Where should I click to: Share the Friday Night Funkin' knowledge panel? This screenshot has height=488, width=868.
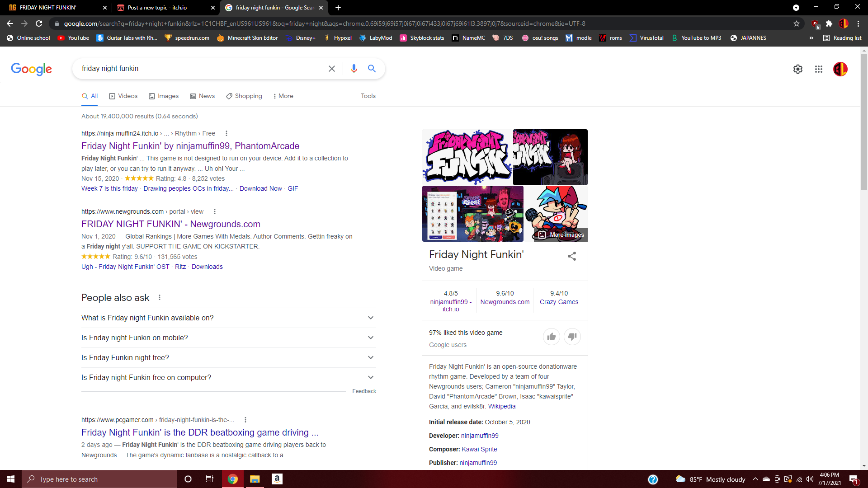tap(572, 256)
